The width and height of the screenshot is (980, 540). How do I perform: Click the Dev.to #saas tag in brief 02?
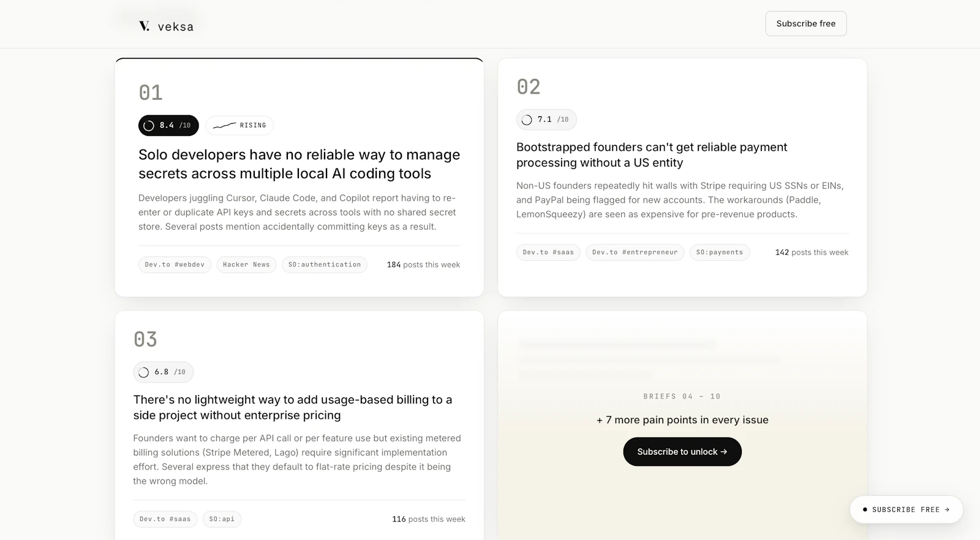548,252
